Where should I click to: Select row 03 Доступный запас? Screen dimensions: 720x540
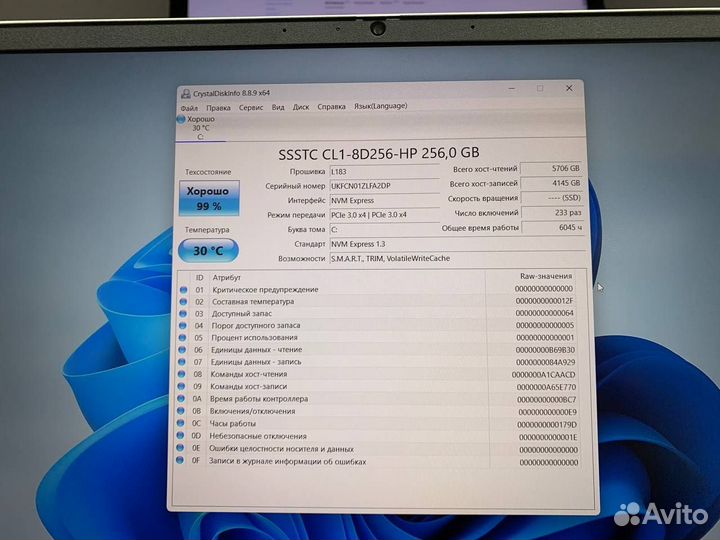click(x=377, y=314)
